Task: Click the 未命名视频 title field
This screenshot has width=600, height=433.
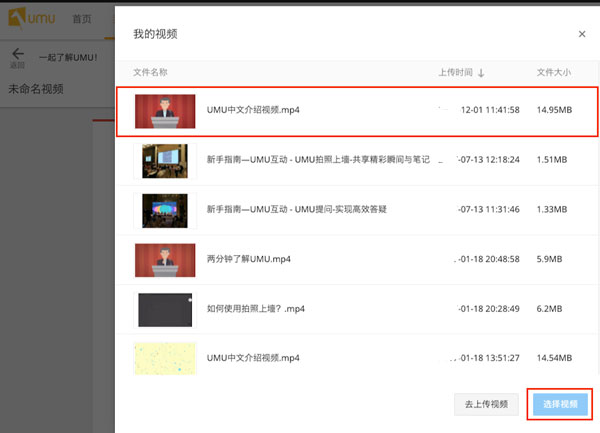Action: pos(36,89)
